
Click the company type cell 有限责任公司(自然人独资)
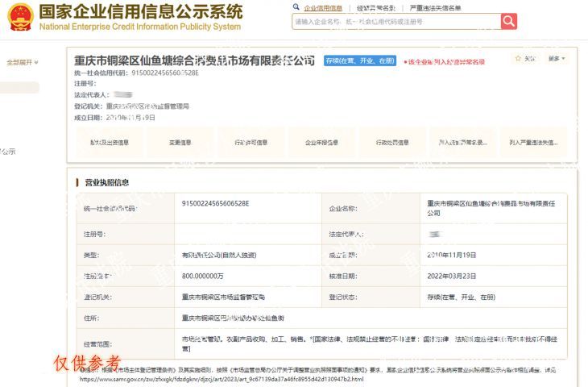pyautogui.click(x=219, y=256)
